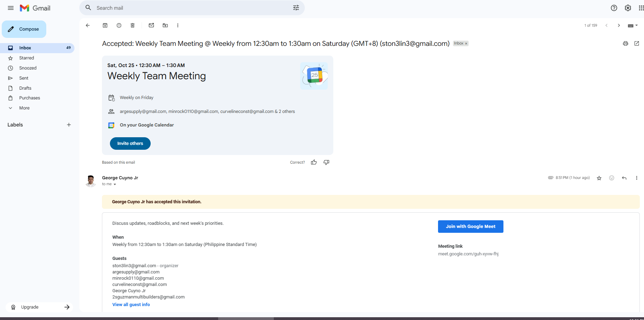Focus the Search mail field
The image size is (644, 320).
click(192, 8)
